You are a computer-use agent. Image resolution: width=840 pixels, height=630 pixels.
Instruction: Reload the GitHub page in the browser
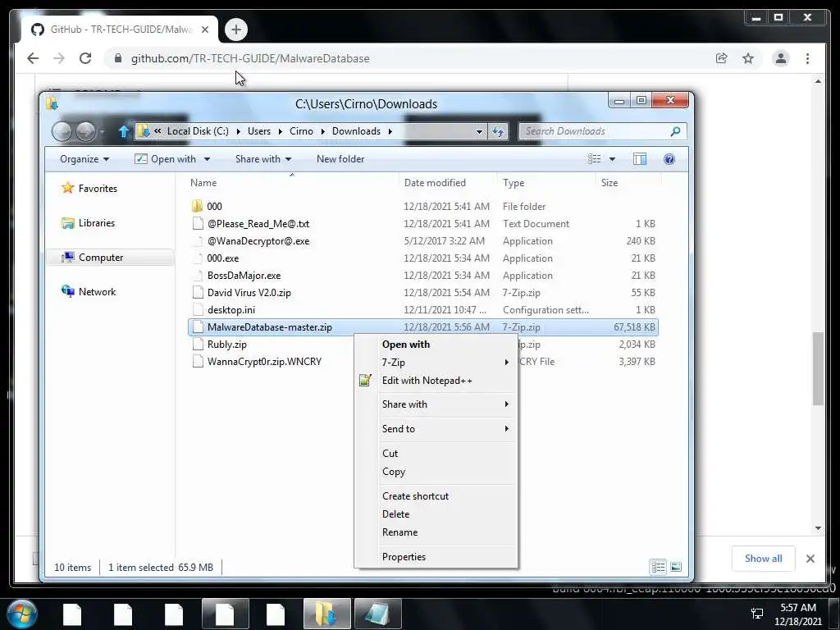(x=85, y=58)
